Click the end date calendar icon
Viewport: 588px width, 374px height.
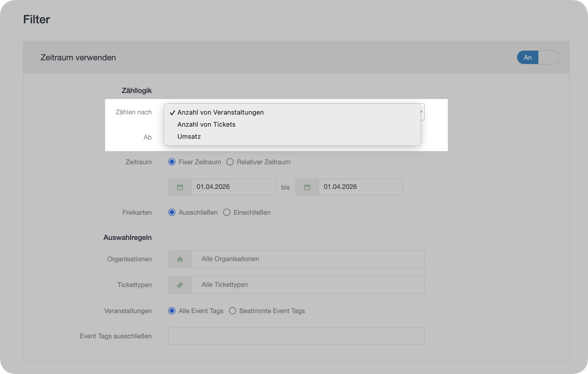(307, 187)
